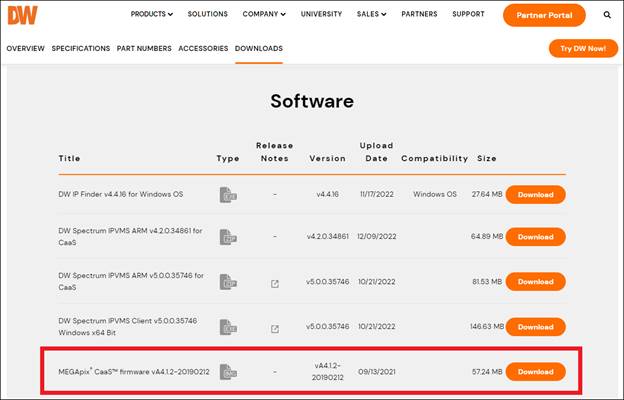Click version cell 'vA4.1.2-20190212'
Screen dimensions: 624x400
tap(328, 371)
